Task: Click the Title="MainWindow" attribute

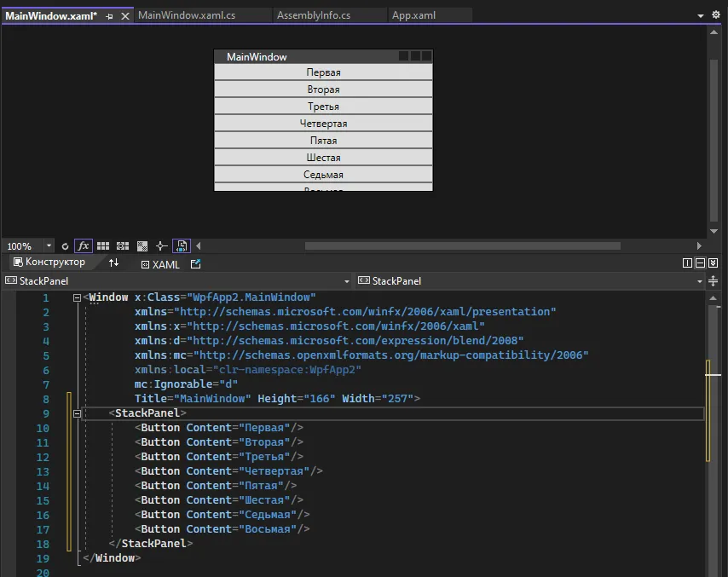Action: tap(193, 399)
